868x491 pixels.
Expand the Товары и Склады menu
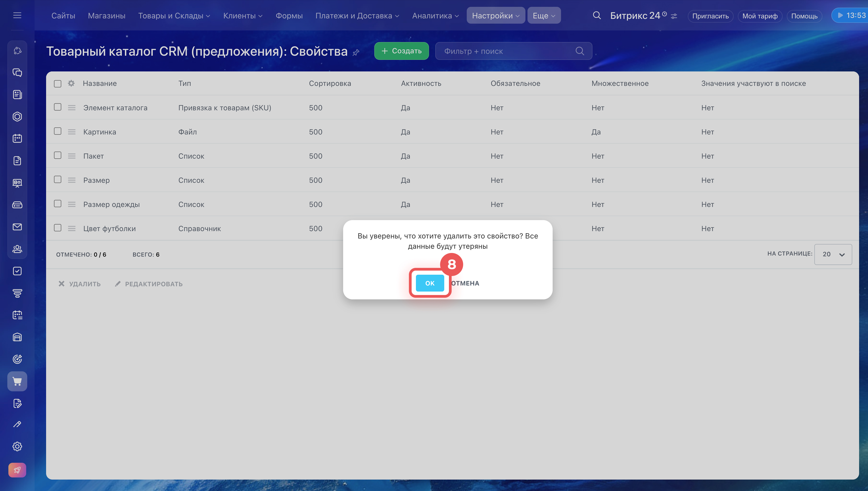click(174, 16)
